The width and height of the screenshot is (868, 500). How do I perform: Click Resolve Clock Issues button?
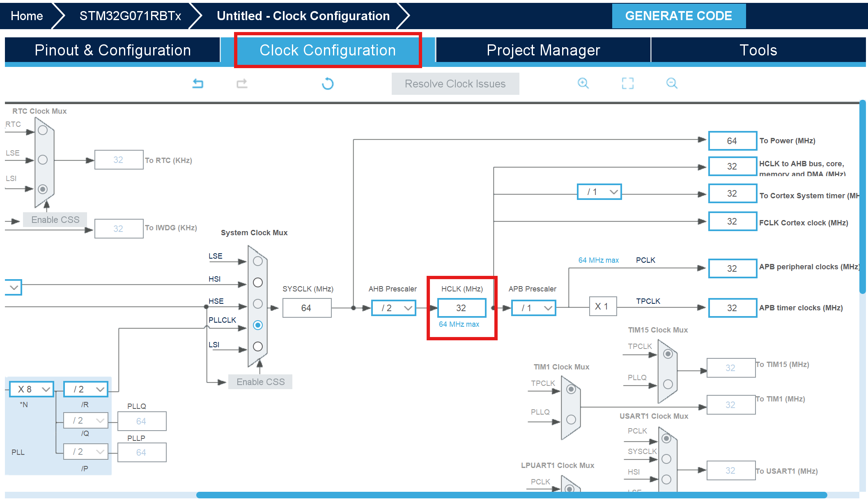click(x=455, y=84)
